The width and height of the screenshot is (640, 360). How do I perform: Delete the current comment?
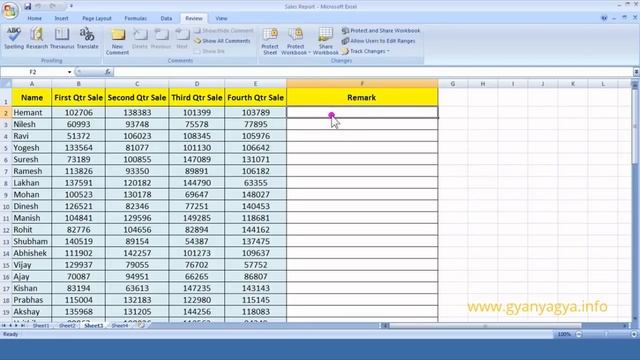coord(140,39)
